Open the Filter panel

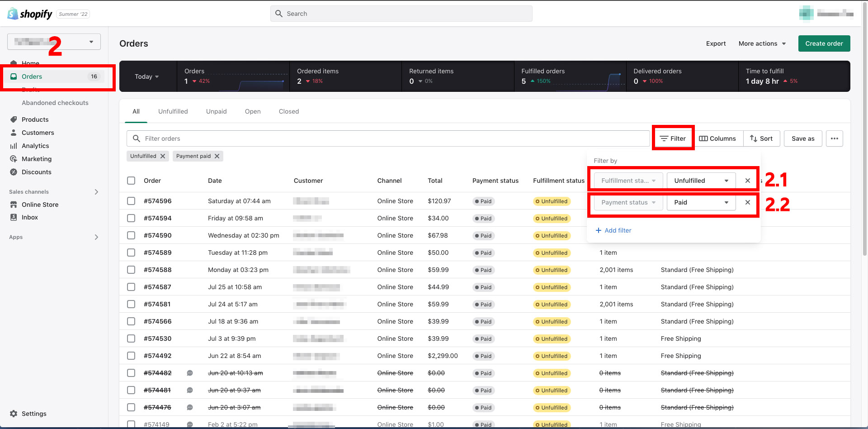coord(673,138)
